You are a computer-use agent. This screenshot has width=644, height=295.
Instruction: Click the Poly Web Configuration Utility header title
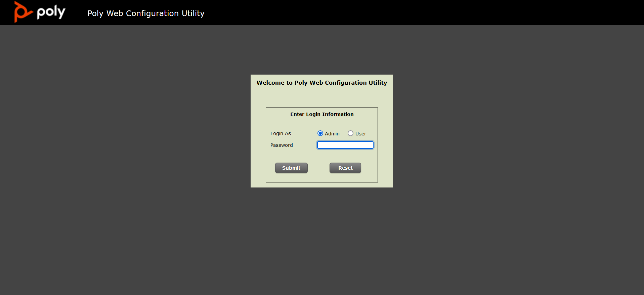point(146,13)
